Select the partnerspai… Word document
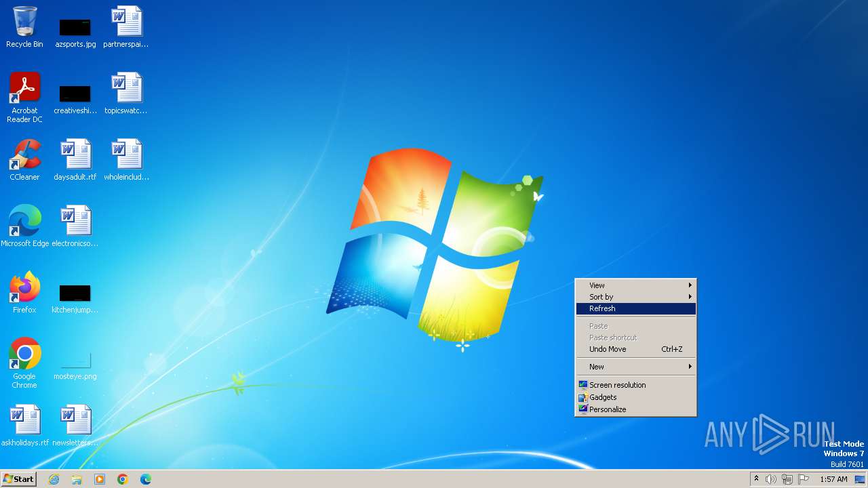Viewport: 868px width, 488px height. 126,27
